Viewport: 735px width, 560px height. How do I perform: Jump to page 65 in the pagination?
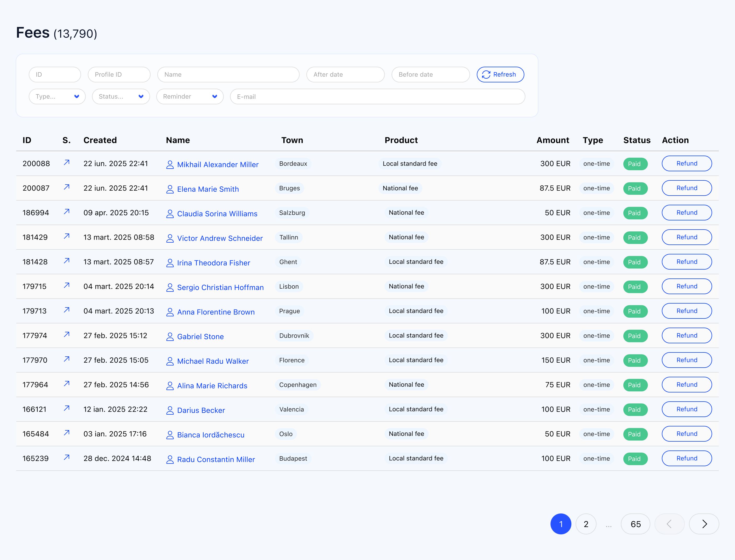(x=635, y=524)
